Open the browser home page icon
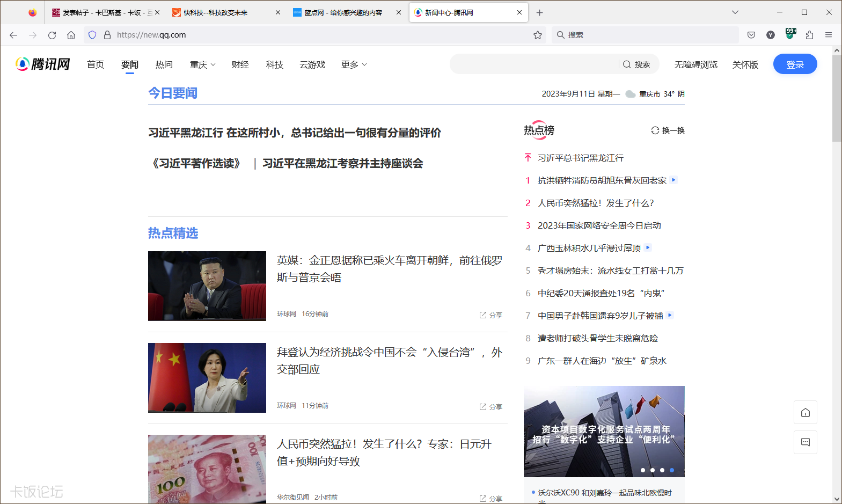 click(71, 35)
